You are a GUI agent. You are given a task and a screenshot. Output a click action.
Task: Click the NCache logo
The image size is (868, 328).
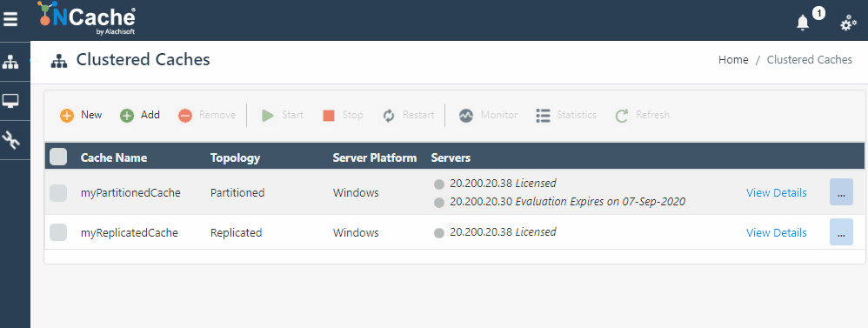(87, 18)
